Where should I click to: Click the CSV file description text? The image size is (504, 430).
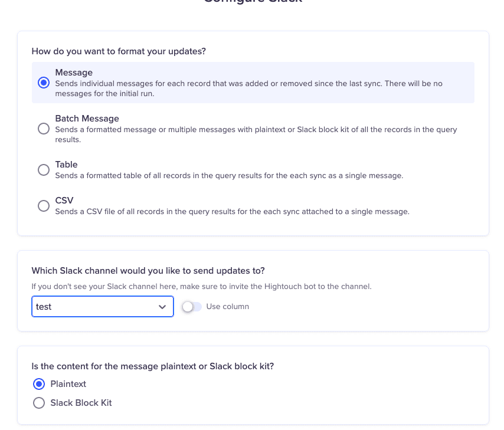click(232, 211)
